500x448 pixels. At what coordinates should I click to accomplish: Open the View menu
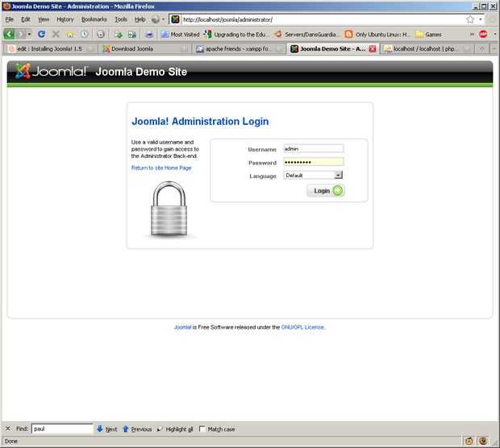(x=44, y=19)
